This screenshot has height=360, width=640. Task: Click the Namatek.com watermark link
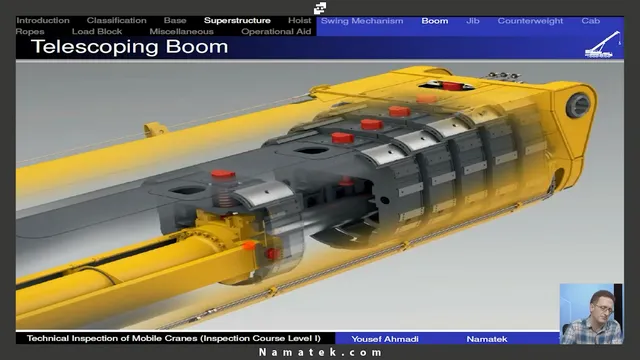[320, 352]
